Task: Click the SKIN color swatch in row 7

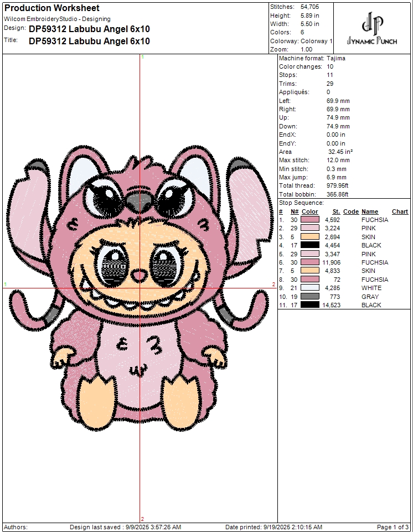Action: point(310,271)
